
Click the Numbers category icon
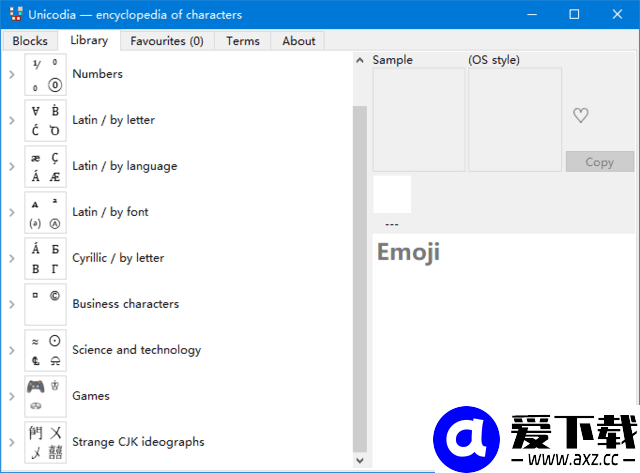click(45, 74)
